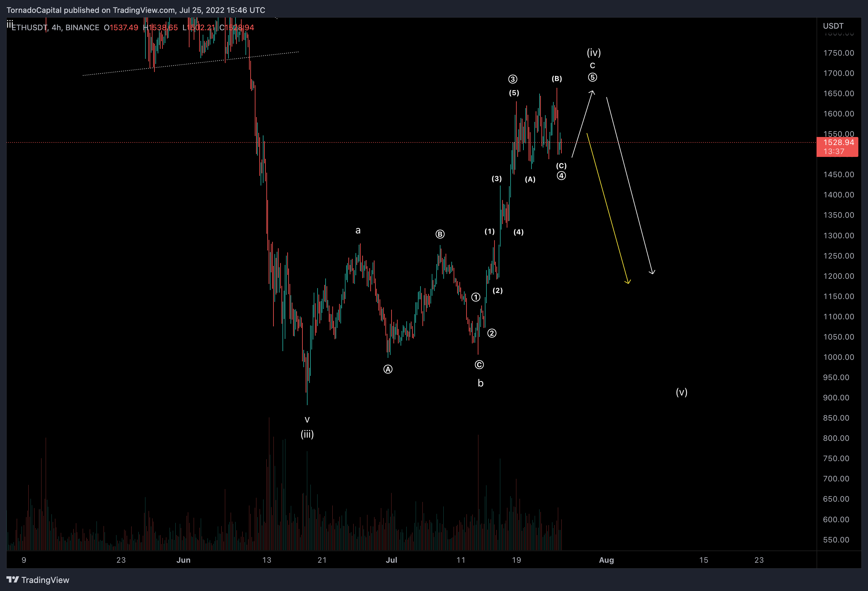Click the 700.00 price axis label
The width and height of the screenshot is (868, 591).
click(836, 479)
